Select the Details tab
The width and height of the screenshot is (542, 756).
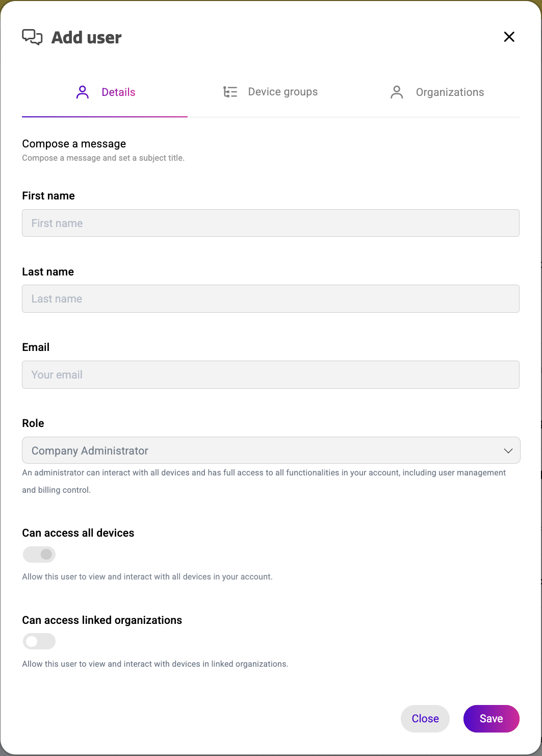[118, 92]
